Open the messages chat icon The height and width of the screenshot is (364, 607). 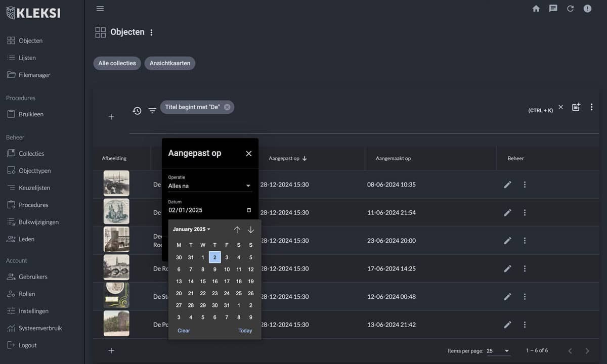point(553,9)
